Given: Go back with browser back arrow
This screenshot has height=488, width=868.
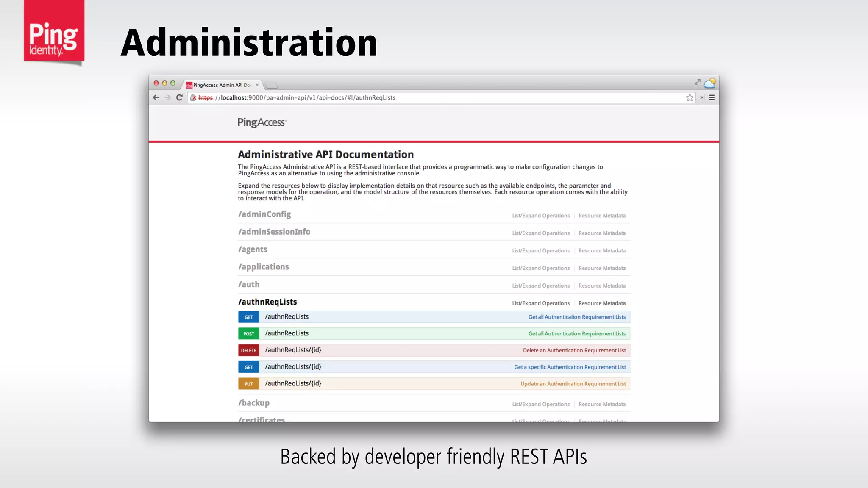Looking at the screenshot, I should (156, 97).
